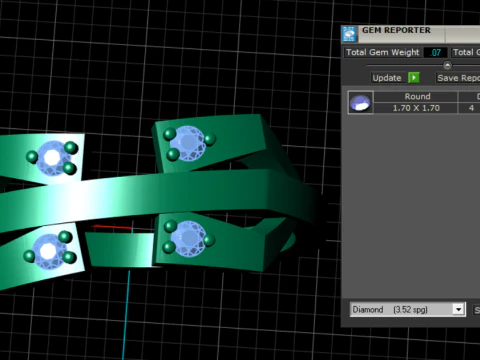
Task: Click the Gem Reporter panel icon
Action: coord(349,34)
